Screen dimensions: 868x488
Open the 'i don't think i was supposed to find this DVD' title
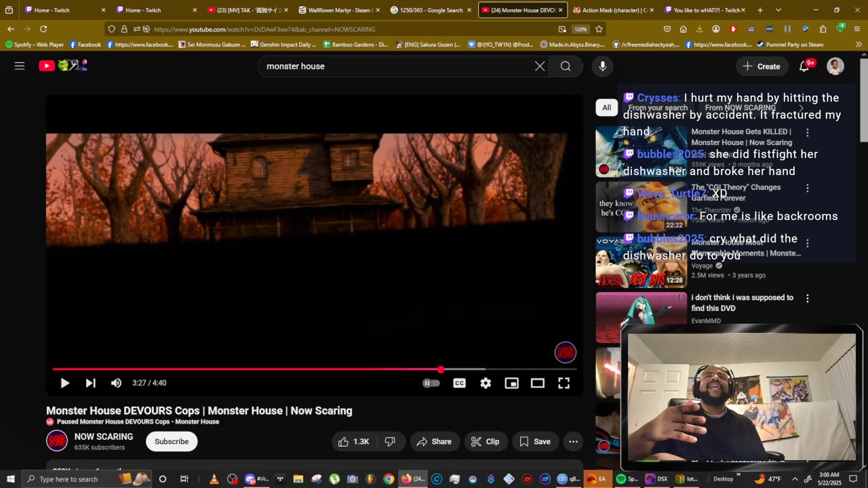743,303
